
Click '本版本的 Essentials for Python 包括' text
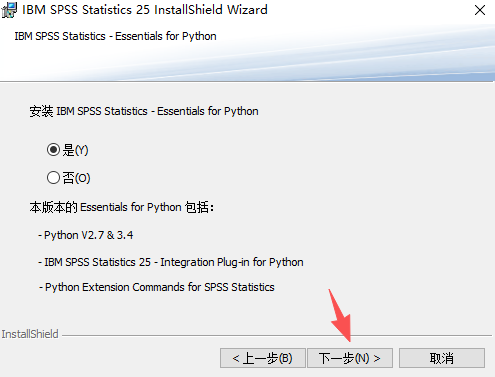tap(121, 207)
